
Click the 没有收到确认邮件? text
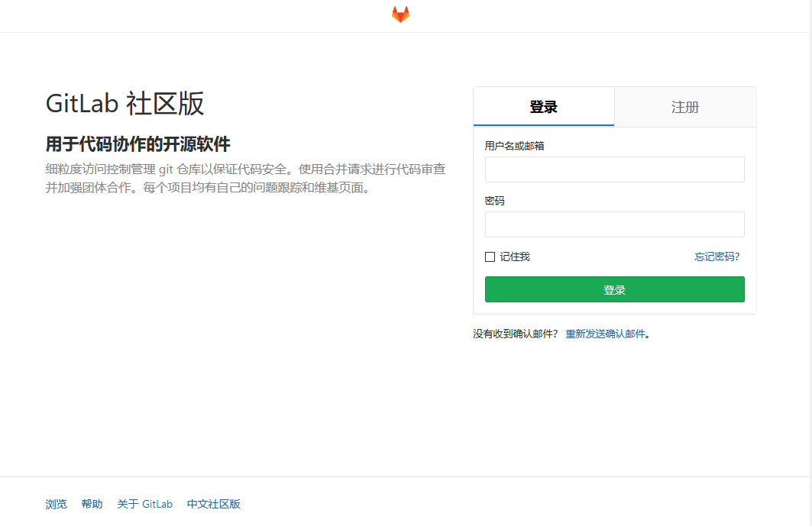[516, 334]
